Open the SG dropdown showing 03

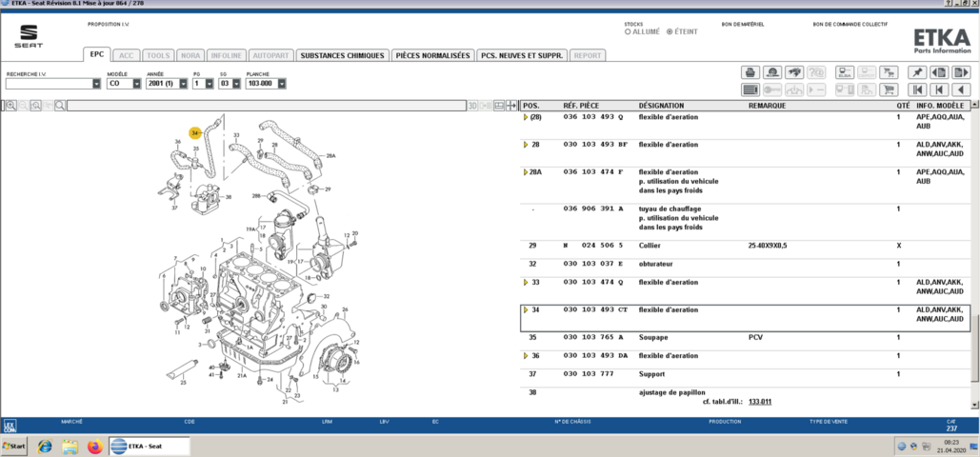tap(236, 83)
